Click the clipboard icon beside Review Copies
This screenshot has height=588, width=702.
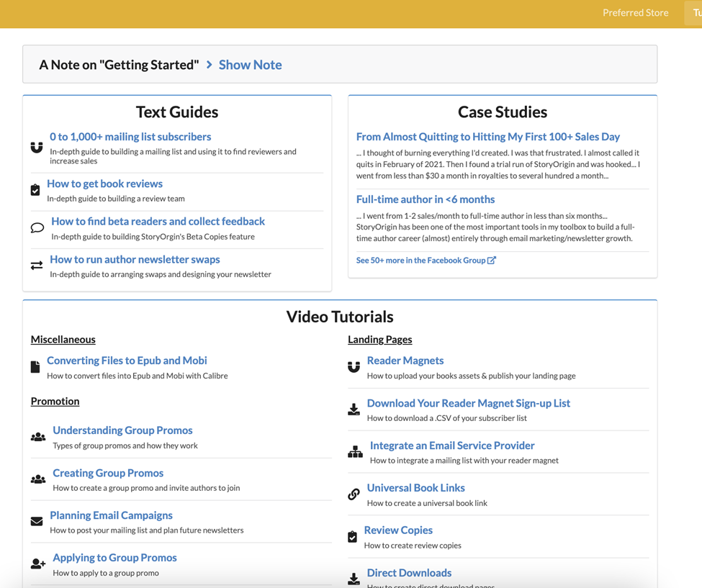[x=352, y=536]
